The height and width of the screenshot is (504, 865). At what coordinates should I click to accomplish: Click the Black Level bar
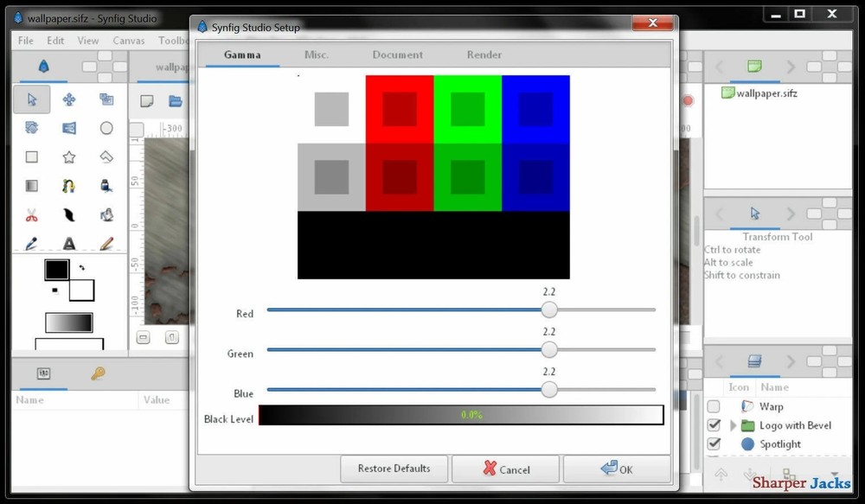click(x=461, y=415)
